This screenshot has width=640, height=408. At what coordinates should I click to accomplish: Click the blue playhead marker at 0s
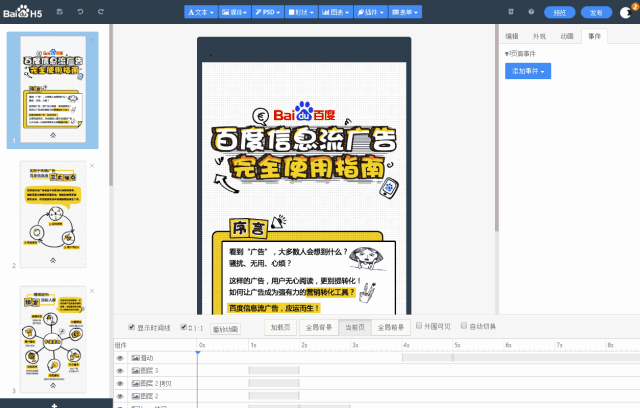pos(198,353)
